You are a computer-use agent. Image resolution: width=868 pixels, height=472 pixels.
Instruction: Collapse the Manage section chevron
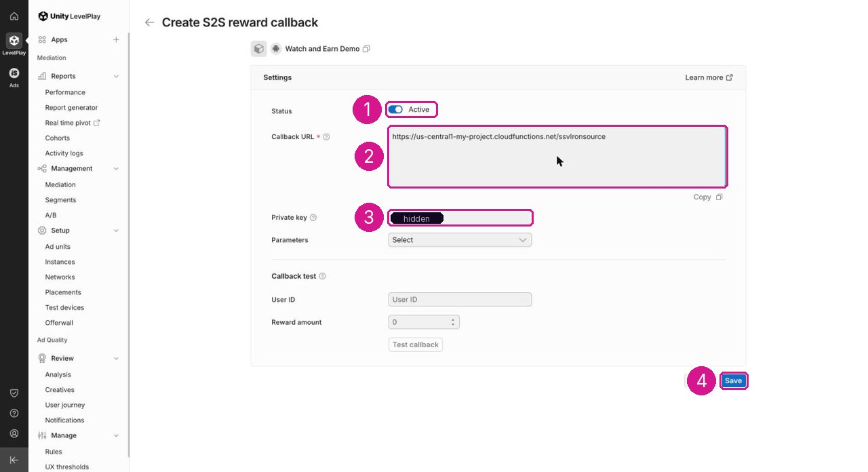pyautogui.click(x=116, y=435)
